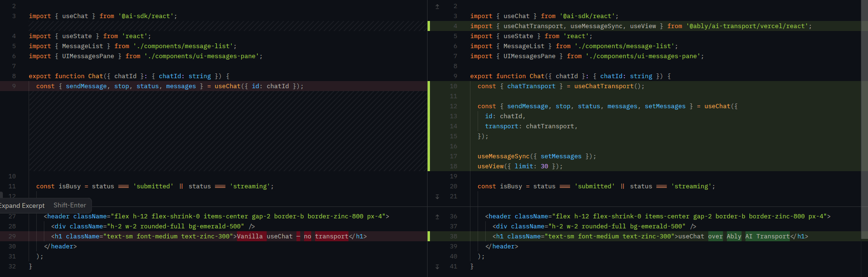Click the vertical scrollbar thumb at right edge
The height and width of the screenshot is (277, 868).
(864, 119)
